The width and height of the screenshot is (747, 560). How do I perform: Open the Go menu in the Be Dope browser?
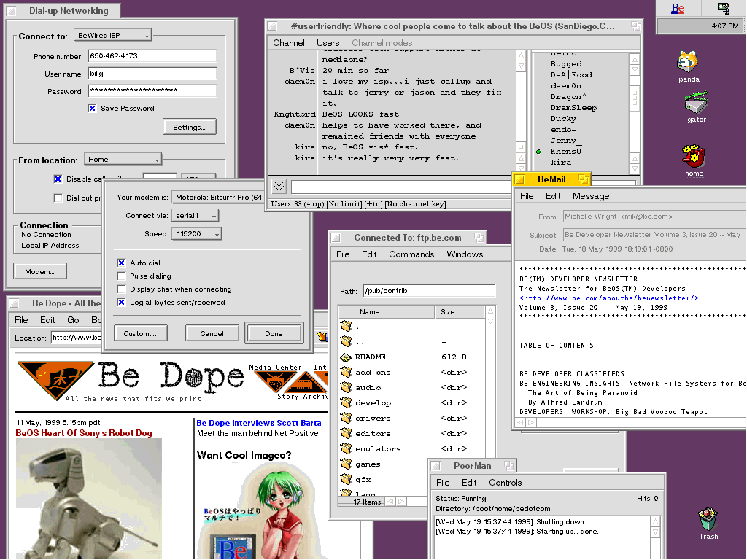(73, 320)
